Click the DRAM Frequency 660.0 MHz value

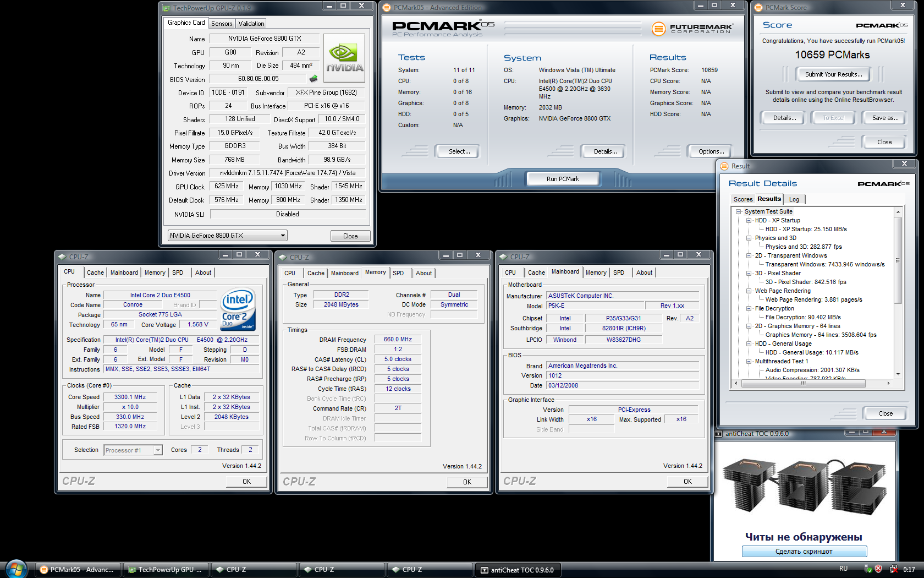point(398,339)
